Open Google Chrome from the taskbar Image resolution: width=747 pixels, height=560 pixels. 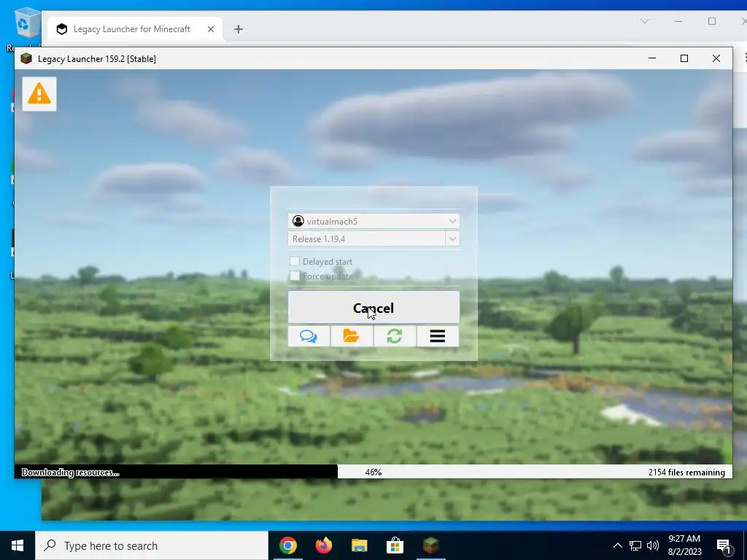click(x=287, y=545)
